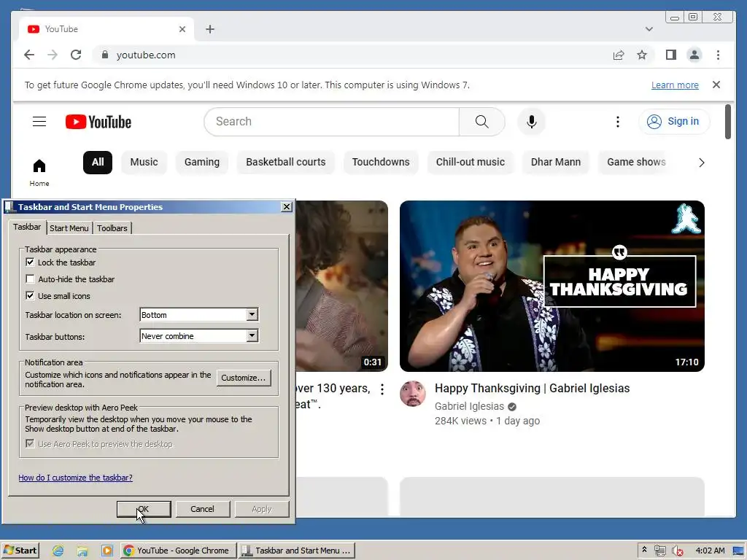Open Happy Thanksgiving video thumbnail
This screenshot has width=747, height=560.
pos(551,286)
